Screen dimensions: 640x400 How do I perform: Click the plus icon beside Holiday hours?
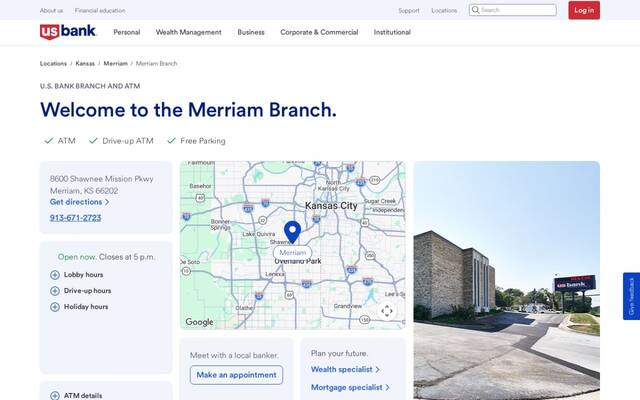55,307
